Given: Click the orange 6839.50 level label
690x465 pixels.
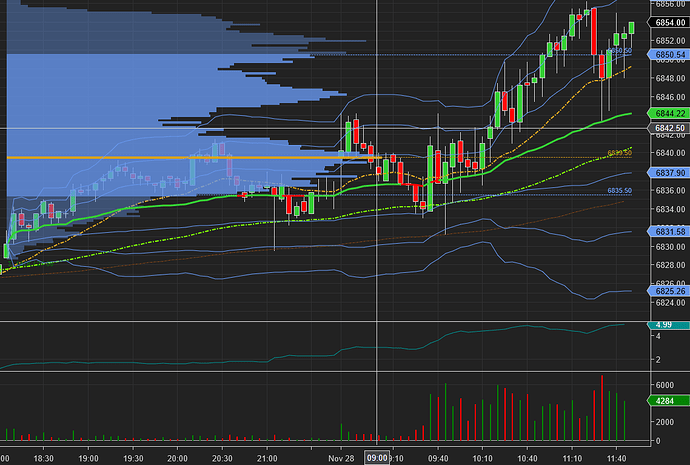Looking at the screenshot, I should point(619,153).
